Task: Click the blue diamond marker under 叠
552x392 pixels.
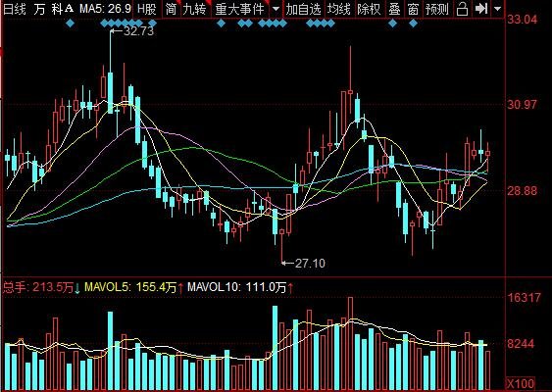Action: click(393, 24)
